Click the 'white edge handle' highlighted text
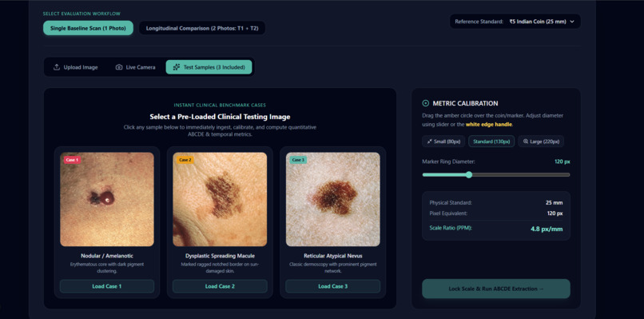The height and width of the screenshot is (319, 644). tap(489, 124)
